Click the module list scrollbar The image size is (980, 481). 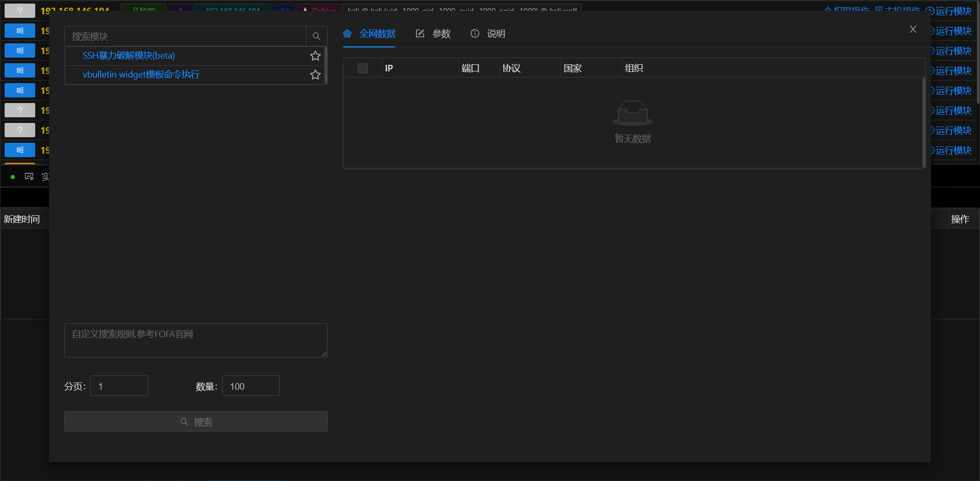point(326,65)
